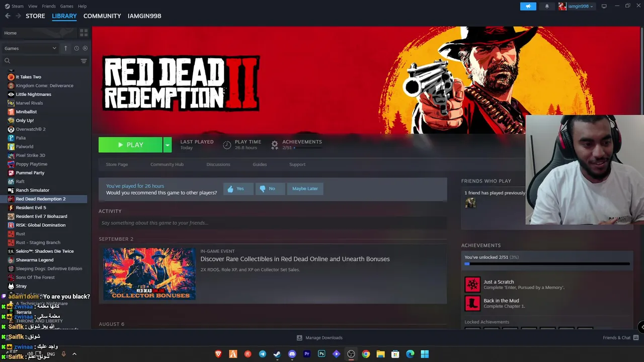
Task: Click the forward navigation arrow
Action: click(18, 16)
